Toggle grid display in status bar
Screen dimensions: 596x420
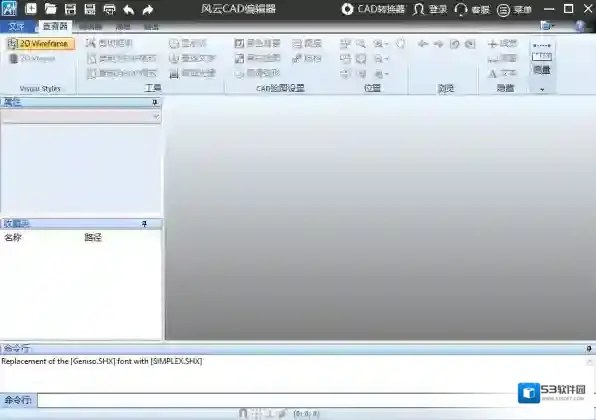256,414
